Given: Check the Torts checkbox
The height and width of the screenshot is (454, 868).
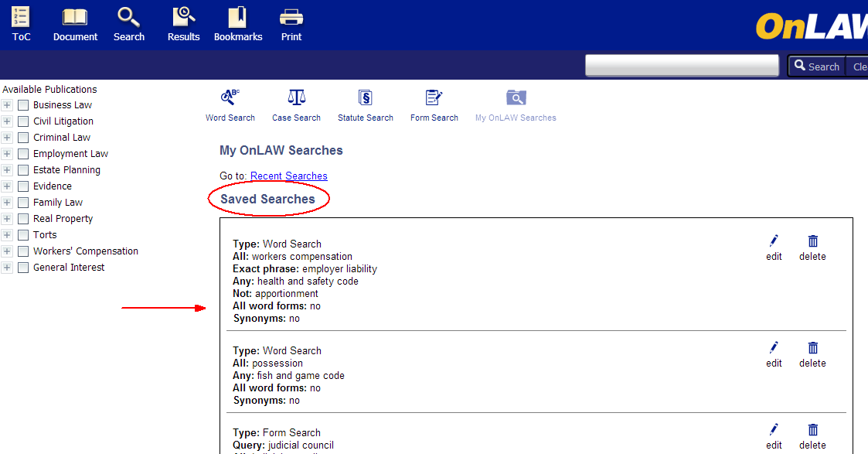Looking at the screenshot, I should [x=23, y=235].
